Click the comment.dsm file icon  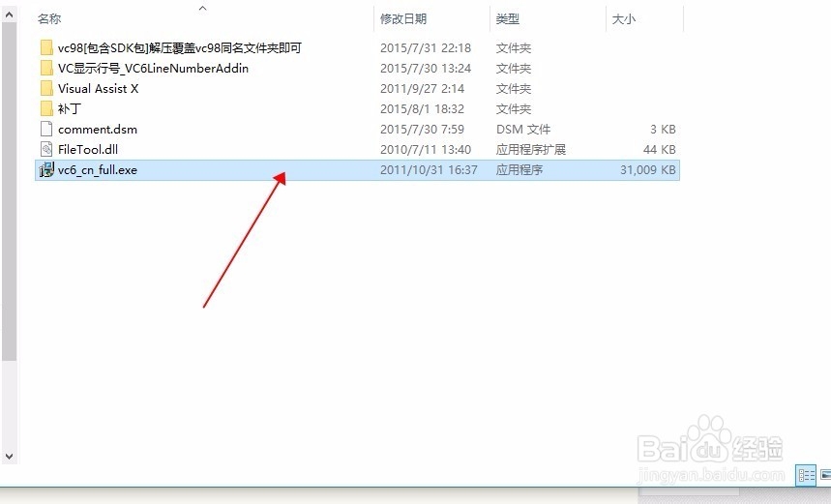coord(46,129)
